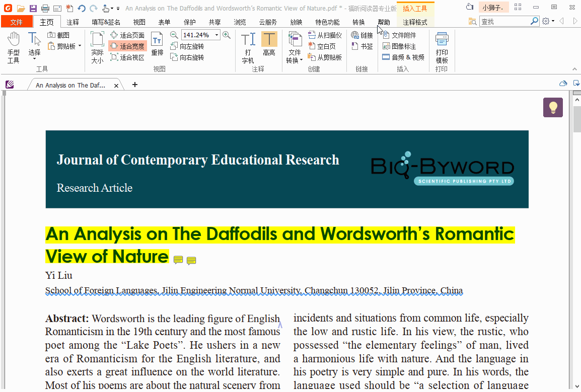
Task: Expand the Clipboard (剪贴板) dropdown arrow
Action: coord(80,46)
